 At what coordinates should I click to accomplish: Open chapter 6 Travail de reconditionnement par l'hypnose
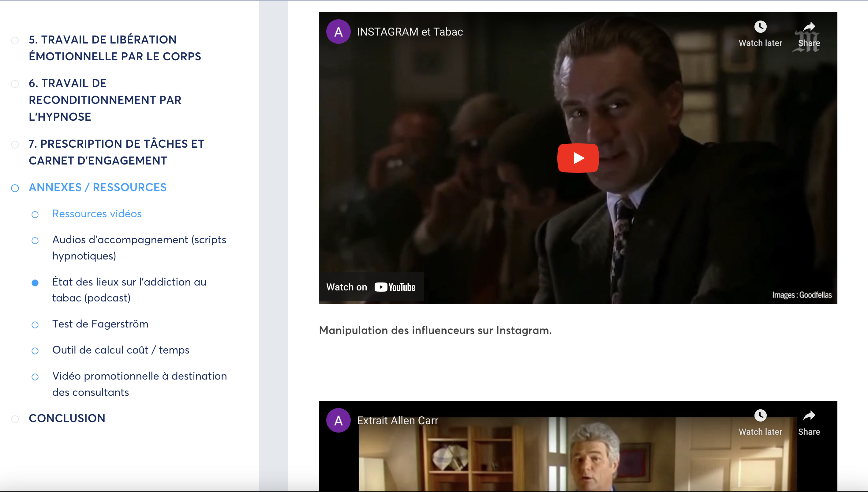tap(105, 100)
